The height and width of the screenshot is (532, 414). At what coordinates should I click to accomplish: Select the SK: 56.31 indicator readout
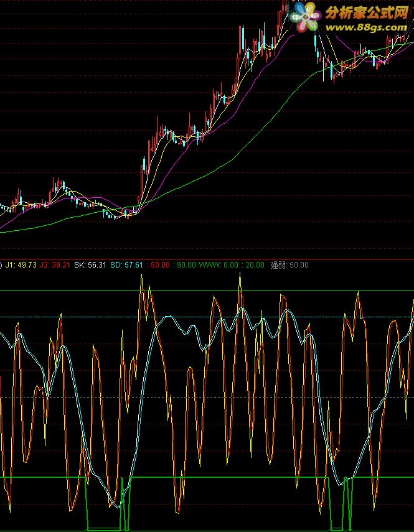point(90,265)
